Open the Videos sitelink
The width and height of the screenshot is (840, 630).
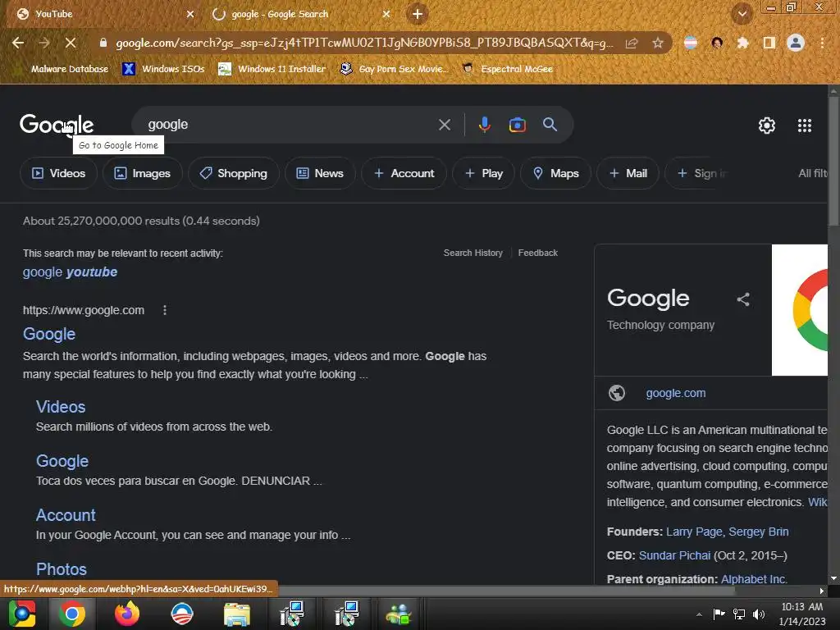coord(61,407)
